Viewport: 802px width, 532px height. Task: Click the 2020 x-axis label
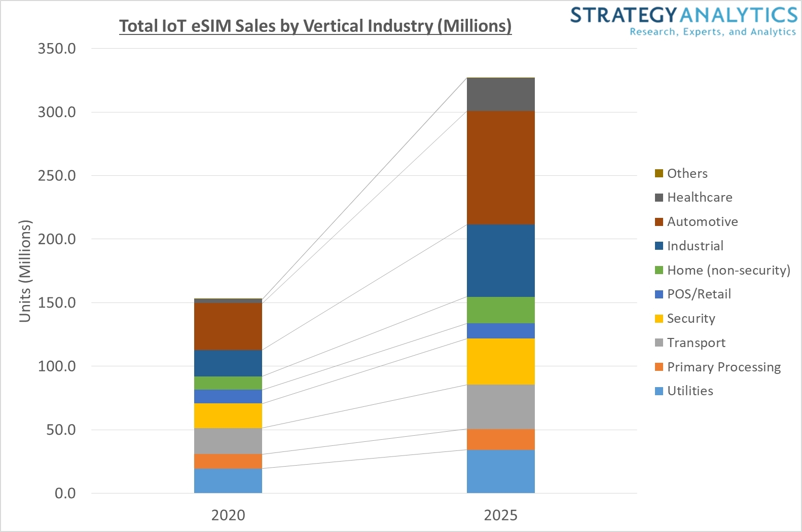pos(228,515)
